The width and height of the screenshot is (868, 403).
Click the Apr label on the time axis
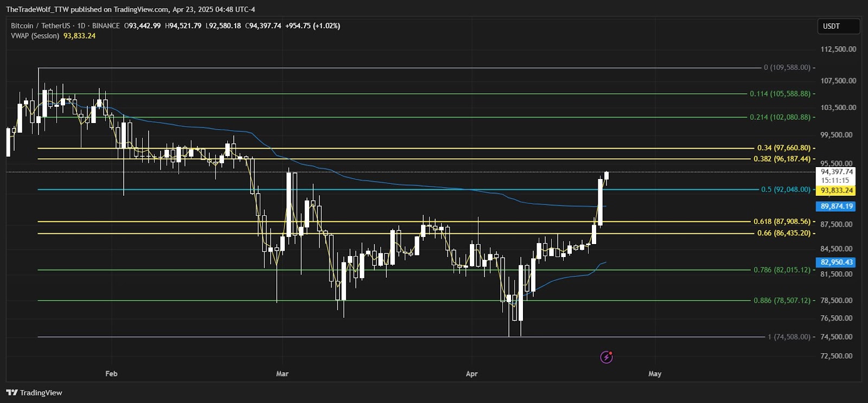(x=472, y=374)
